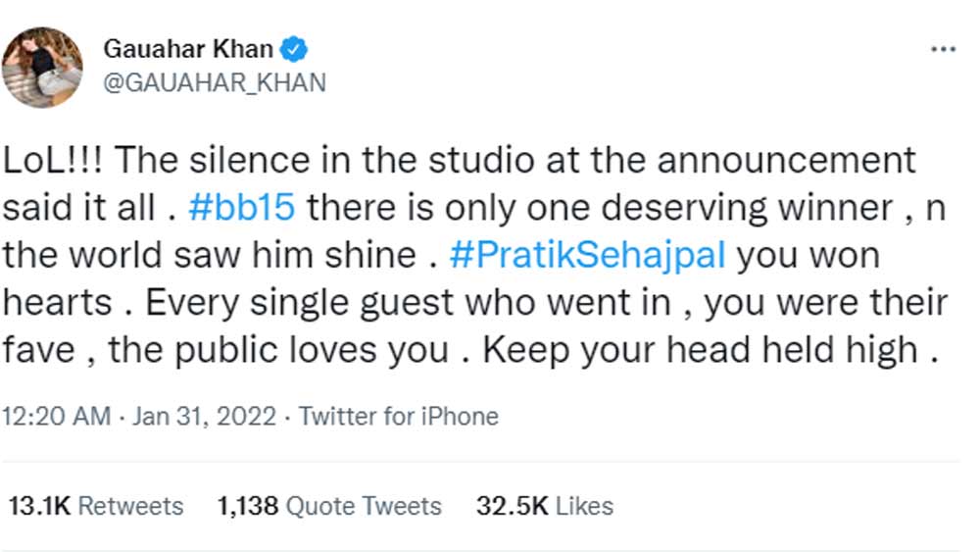980x552 pixels.
Task: Click the blue verified badge
Action: (297, 49)
